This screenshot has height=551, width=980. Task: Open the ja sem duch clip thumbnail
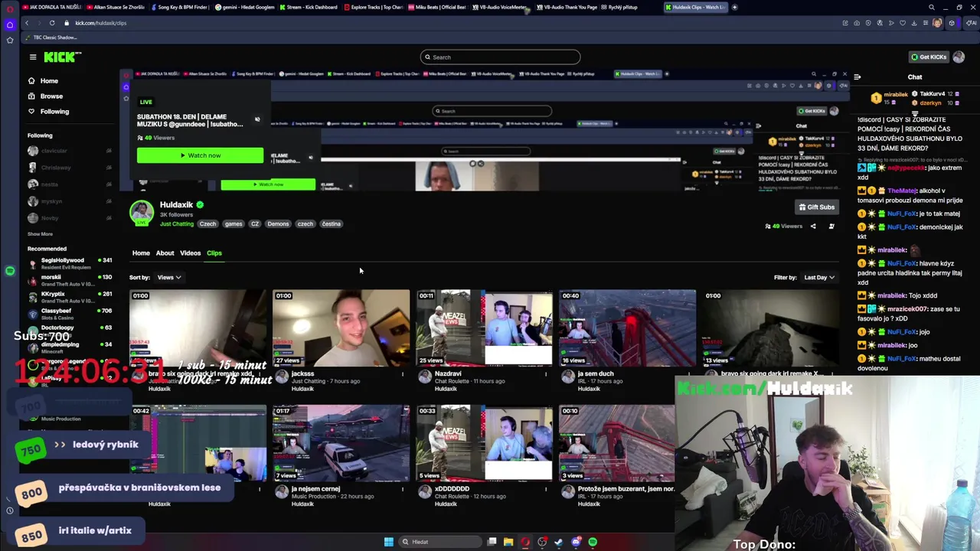coord(627,328)
